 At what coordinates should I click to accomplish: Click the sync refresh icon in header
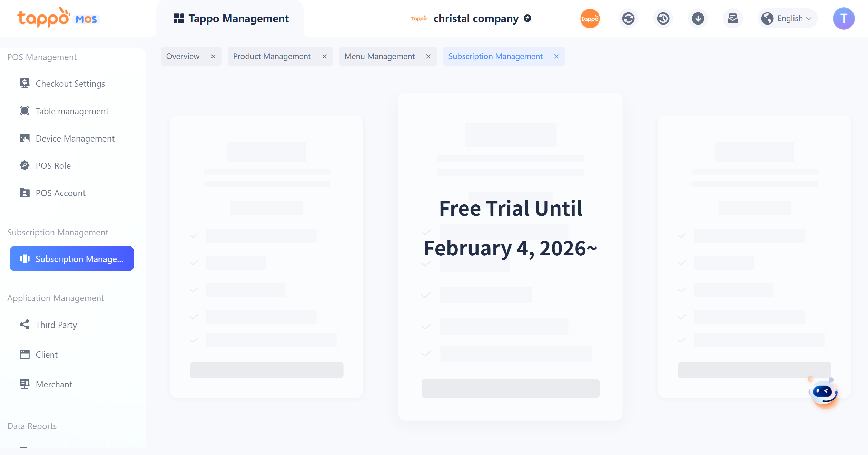(x=628, y=18)
